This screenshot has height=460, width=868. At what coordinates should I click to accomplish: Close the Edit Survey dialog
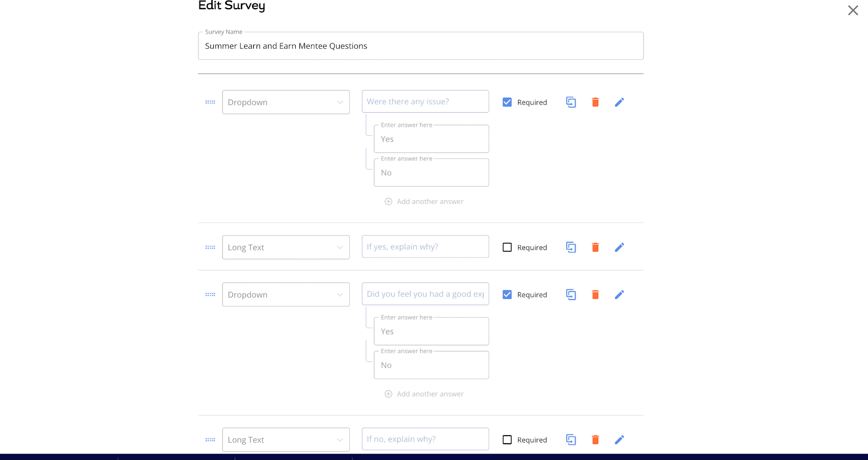(853, 10)
